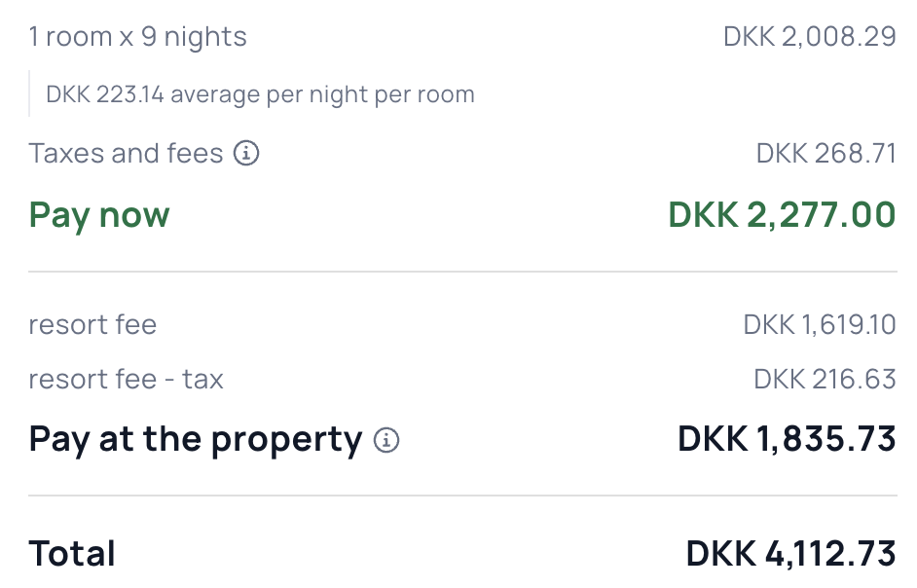Viewport: 917px width, 588px height.
Task: Select the DKK 268.71 taxes amount
Action: [x=825, y=154]
